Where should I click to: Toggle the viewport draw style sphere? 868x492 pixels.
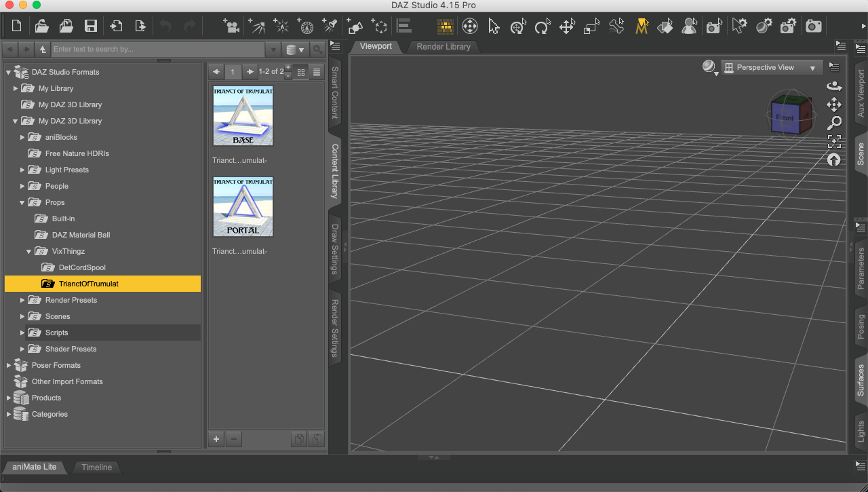click(x=709, y=67)
